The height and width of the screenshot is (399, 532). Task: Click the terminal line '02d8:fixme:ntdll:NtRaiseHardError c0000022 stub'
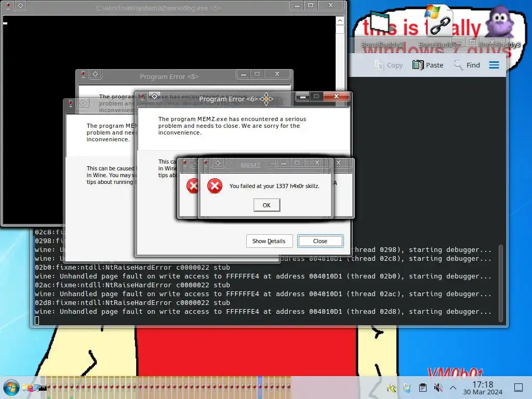132,303
